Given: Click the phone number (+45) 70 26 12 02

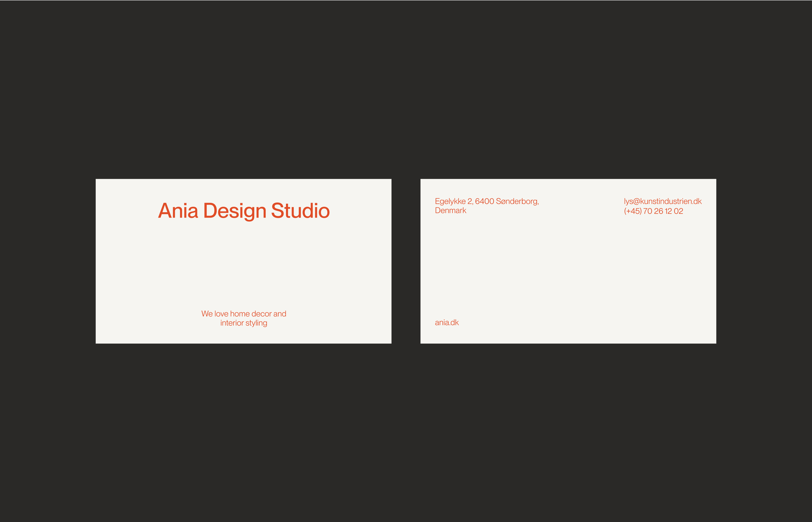Looking at the screenshot, I should (x=653, y=211).
